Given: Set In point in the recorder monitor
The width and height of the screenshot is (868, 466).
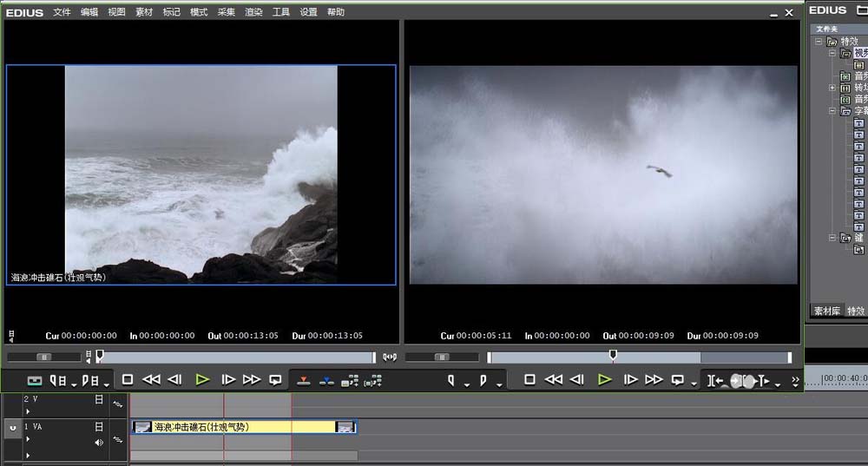Looking at the screenshot, I should (451, 381).
